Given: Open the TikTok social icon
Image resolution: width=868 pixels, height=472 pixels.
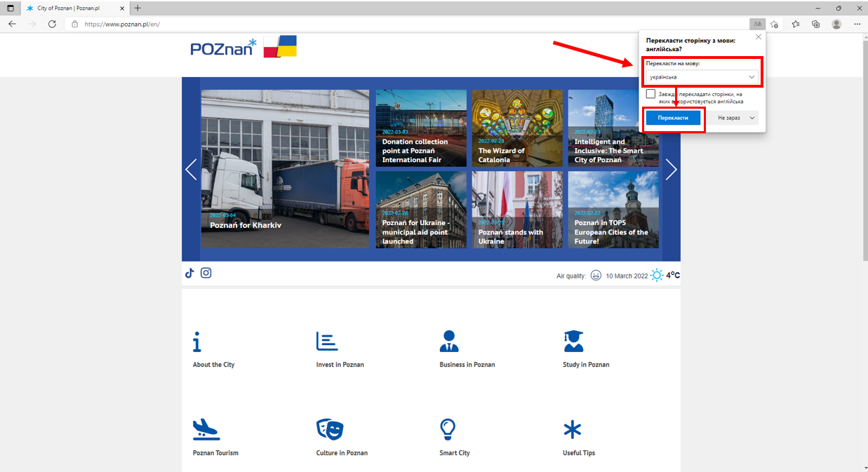Looking at the screenshot, I should coord(189,274).
